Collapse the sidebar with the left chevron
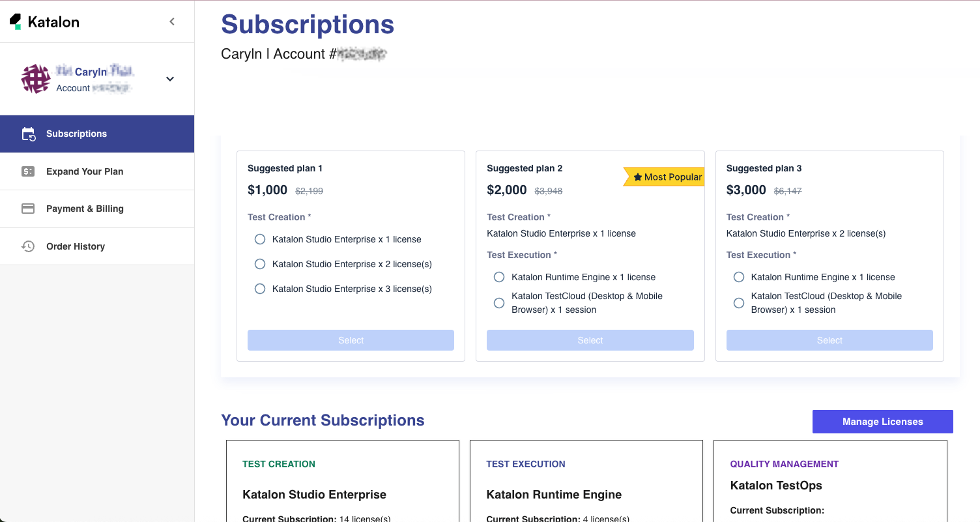980x522 pixels. pos(171,21)
